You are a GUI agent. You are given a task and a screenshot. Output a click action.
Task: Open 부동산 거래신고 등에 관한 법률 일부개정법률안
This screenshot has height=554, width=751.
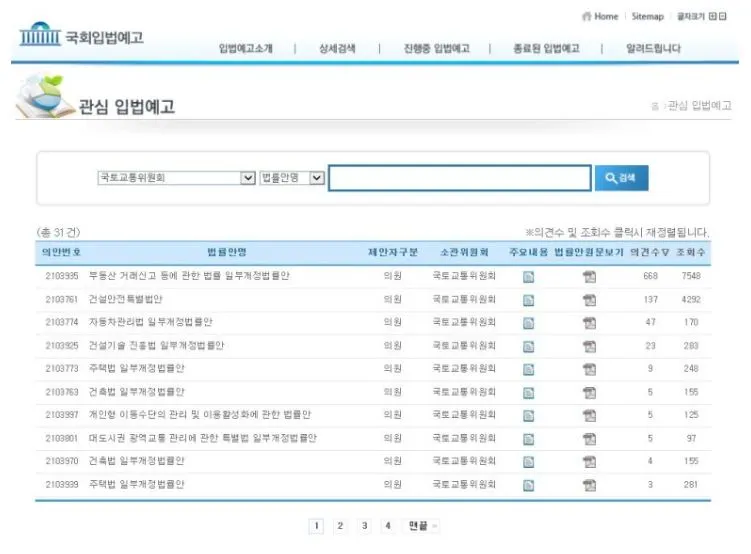[189, 276]
